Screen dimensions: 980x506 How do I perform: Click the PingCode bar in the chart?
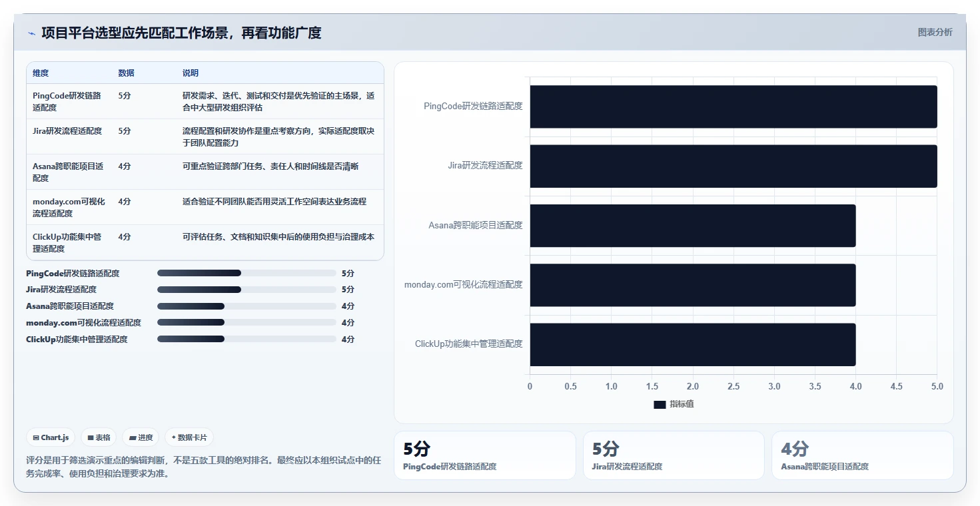coord(734,107)
